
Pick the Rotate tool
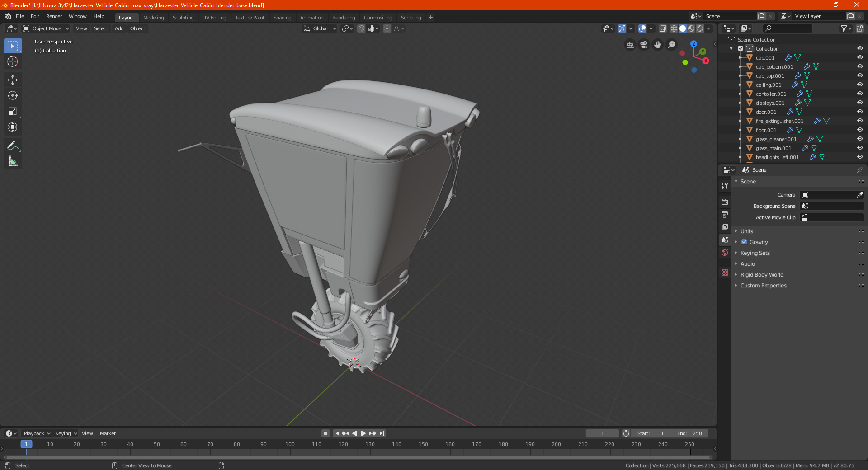pos(13,96)
